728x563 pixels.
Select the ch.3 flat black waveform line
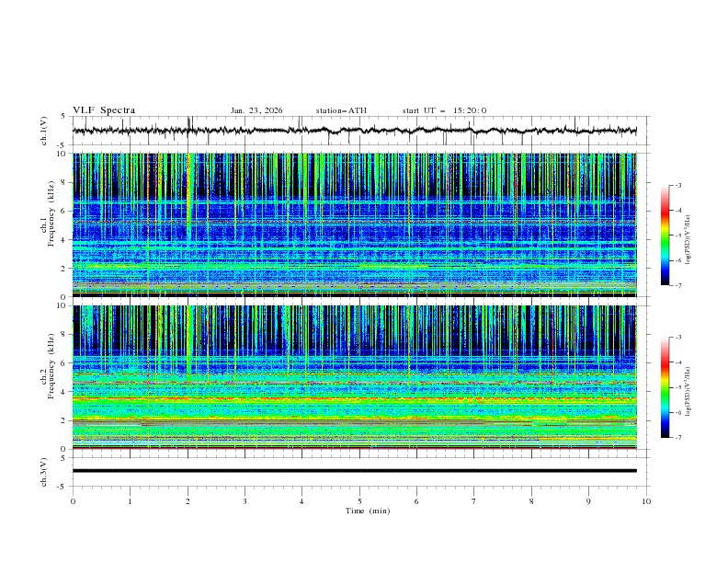point(358,471)
